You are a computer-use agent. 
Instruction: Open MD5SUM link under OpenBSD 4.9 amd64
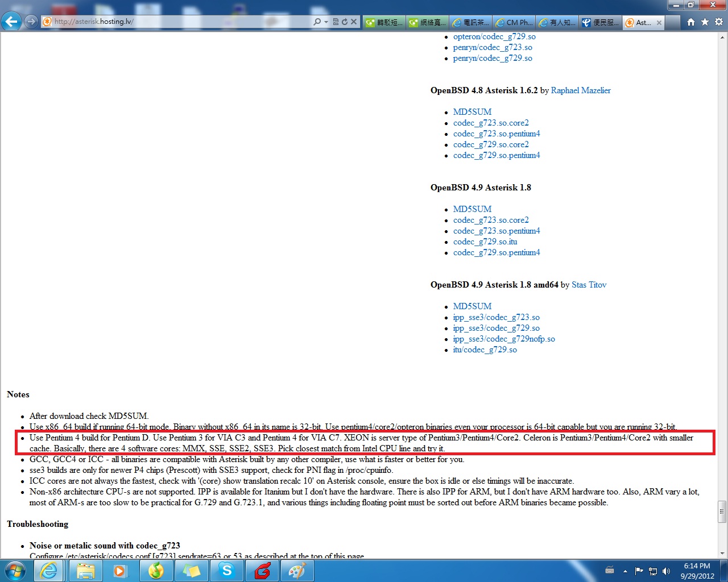pyautogui.click(x=472, y=306)
